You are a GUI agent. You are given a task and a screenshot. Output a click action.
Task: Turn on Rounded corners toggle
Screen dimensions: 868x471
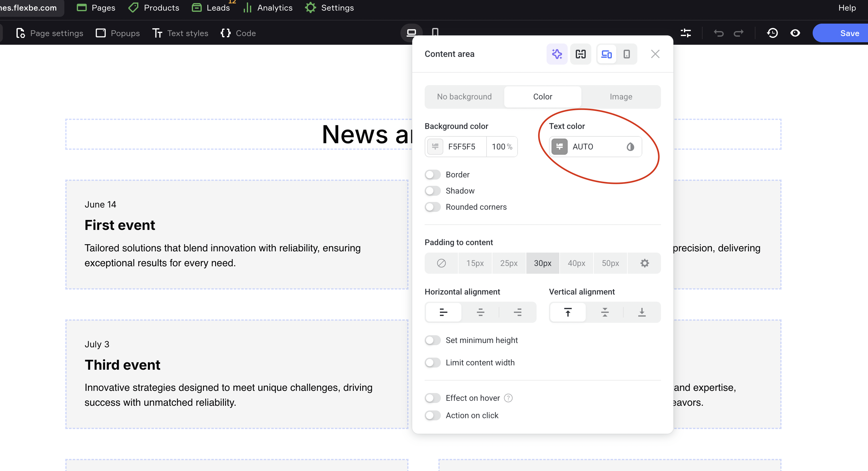point(433,207)
